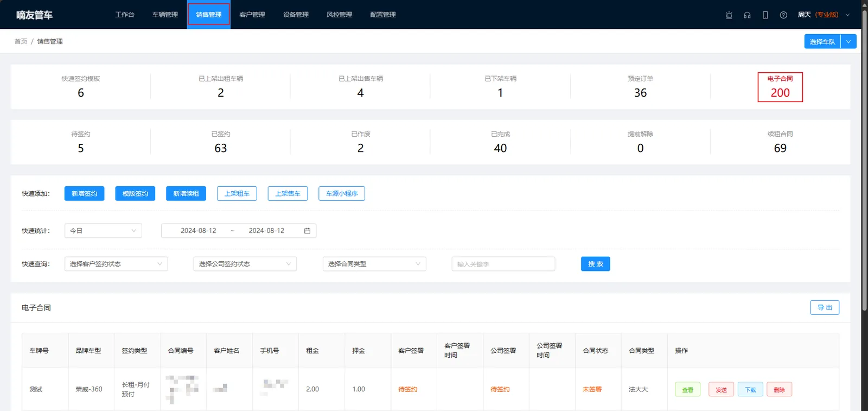868x411 pixels.
Task: Switch to the 工作台 menu
Action: pos(125,15)
